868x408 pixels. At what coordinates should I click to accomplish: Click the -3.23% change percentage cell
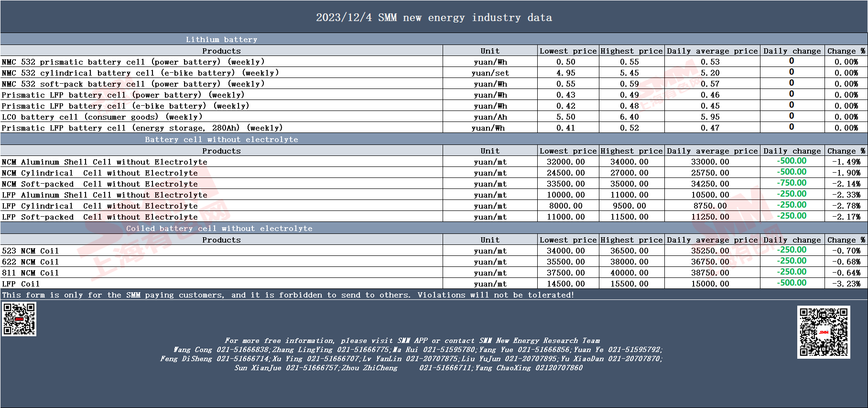846,284
